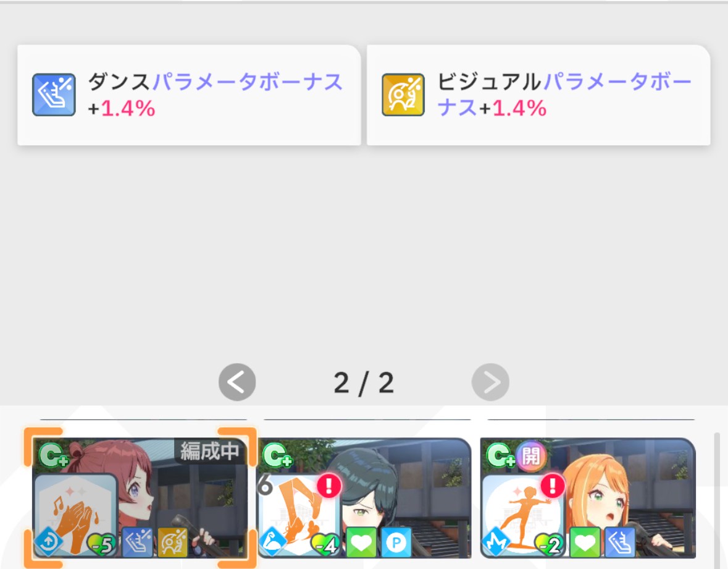The width and height of the screenshot is (728, 569).
Task: Select the dark-haired girl support card
Action: [x=364, y=498]
